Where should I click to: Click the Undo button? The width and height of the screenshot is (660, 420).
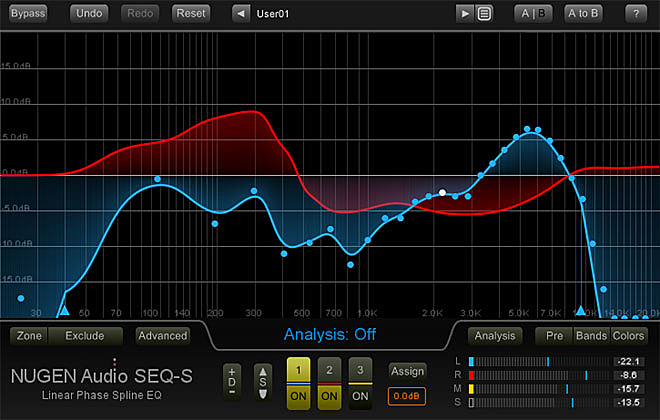[x=89, y=13]
